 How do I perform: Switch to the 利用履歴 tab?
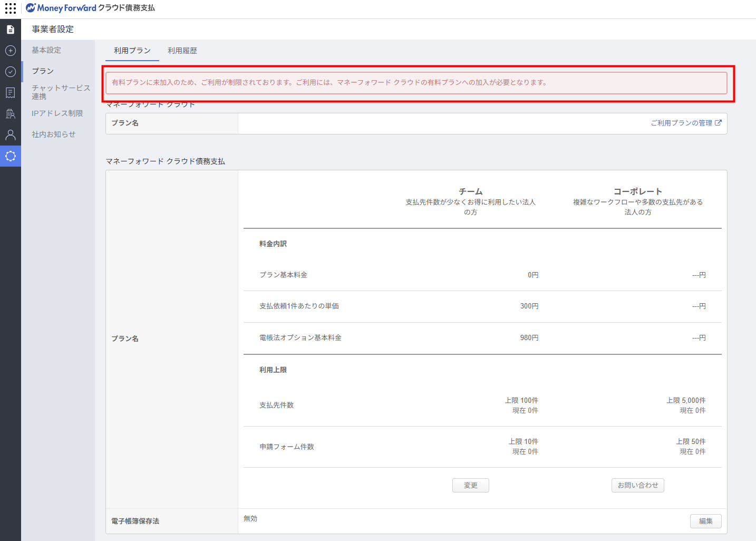point(182,51)
